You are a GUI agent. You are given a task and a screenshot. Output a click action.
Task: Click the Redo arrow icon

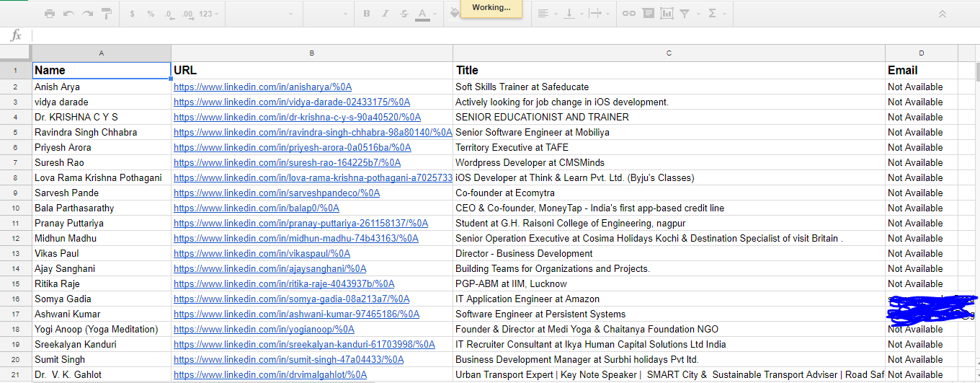point(87,14)
